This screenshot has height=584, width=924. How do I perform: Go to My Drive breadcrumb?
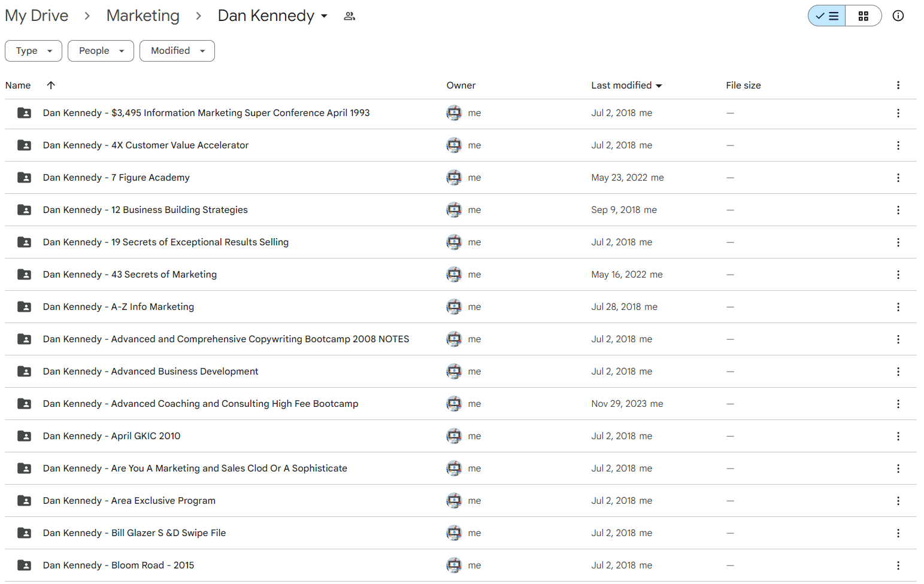click(x=37, y=16)
